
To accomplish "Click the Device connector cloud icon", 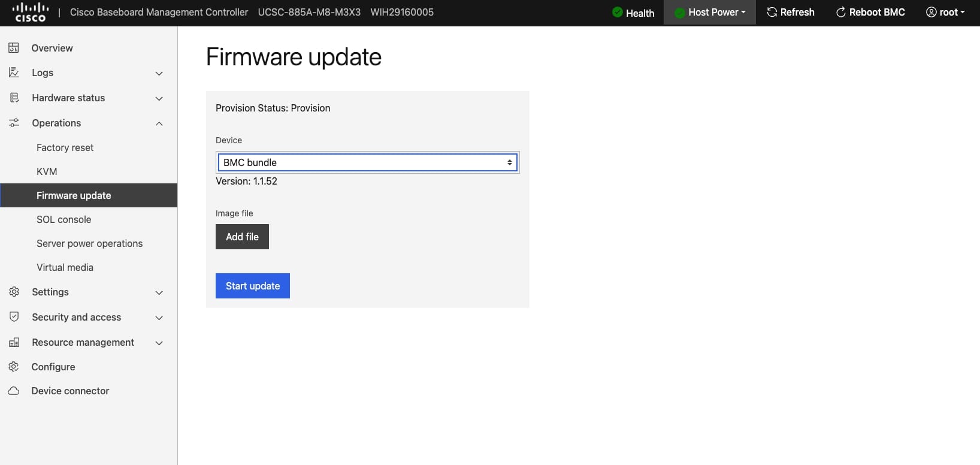I will coord(14,391).
